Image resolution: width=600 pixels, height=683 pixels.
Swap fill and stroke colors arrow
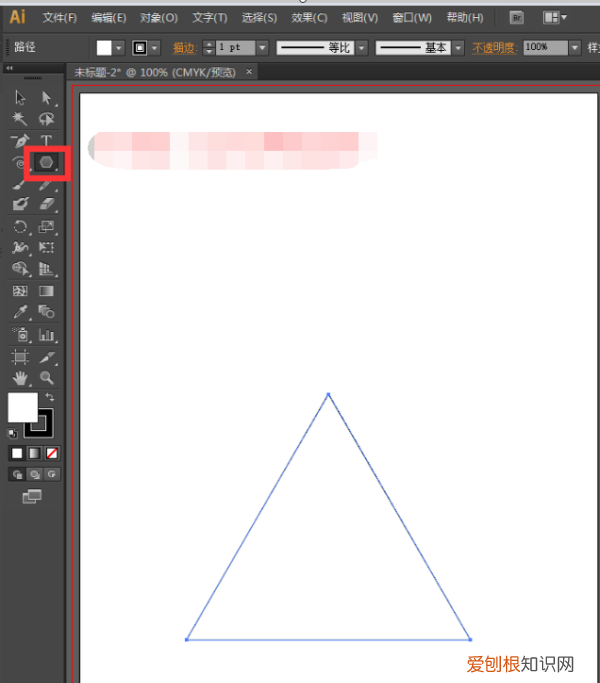(50, 397)
